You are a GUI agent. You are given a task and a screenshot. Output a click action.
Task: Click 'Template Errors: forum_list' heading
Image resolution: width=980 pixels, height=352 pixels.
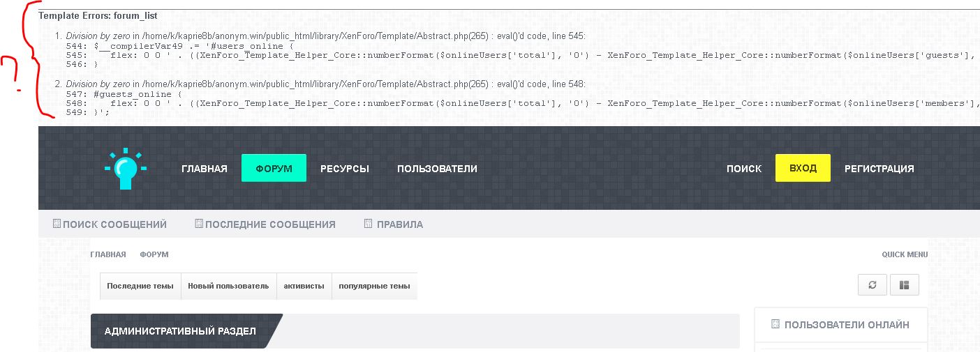(x=98, y=15)
